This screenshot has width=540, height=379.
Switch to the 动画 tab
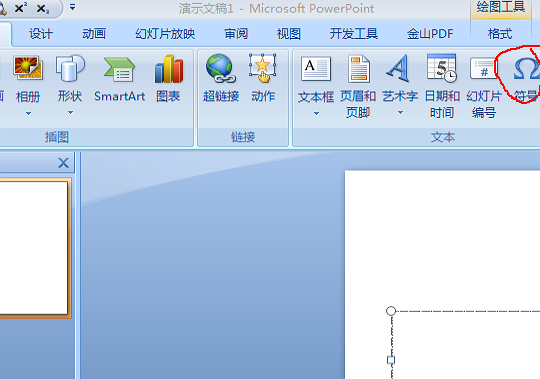[94, 34]
